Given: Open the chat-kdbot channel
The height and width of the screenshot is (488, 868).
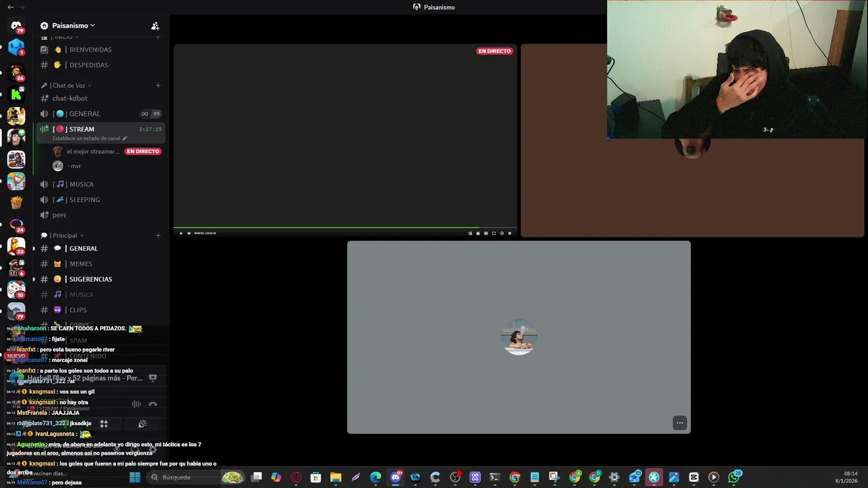Looking at the screenshot, I should [x=100, y=98].
